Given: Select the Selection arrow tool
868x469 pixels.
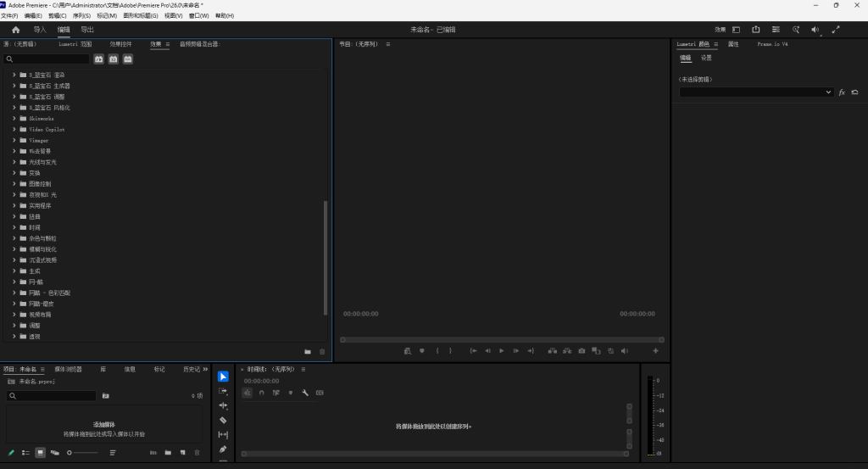Looking at the screenshot, I should point(223,377).
